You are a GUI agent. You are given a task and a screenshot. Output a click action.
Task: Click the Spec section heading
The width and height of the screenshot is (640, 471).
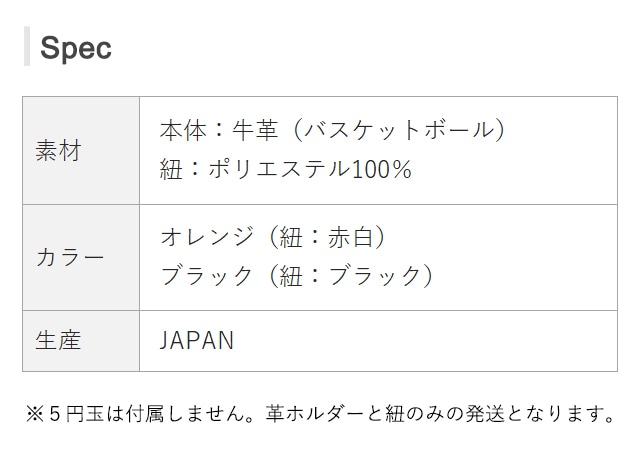coord(75,48)
